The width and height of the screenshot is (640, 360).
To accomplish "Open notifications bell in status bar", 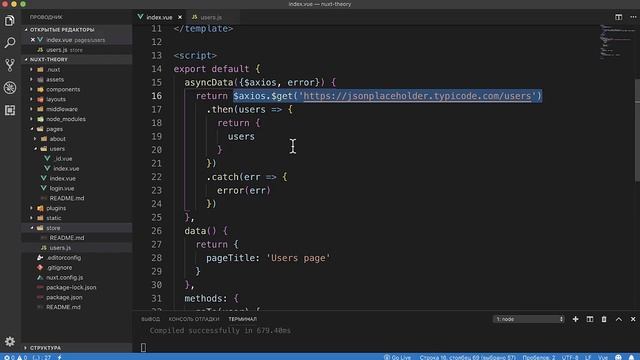I will coord(632,357).
